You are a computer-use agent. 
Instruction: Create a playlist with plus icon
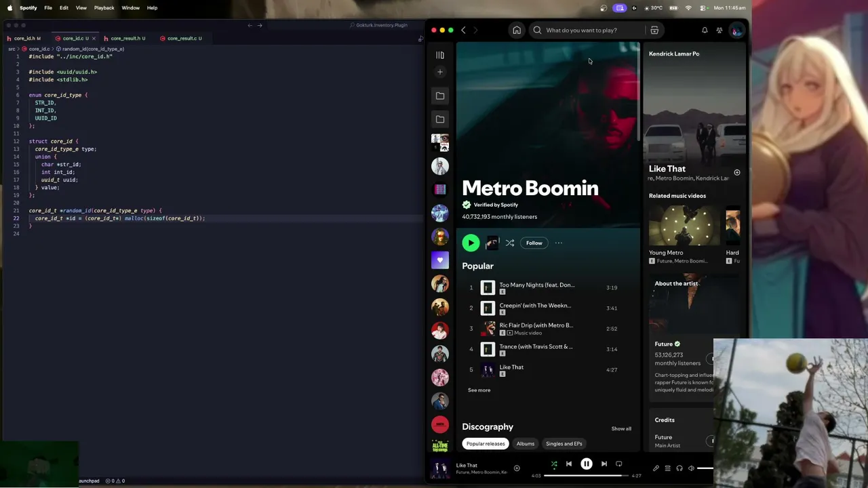click(x=440, y=72)
